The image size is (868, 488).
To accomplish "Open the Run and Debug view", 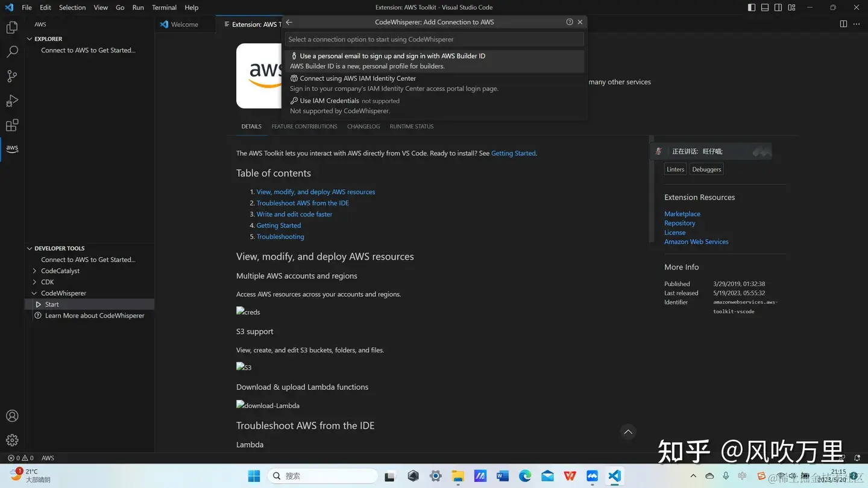I will [x=12, y=101].
